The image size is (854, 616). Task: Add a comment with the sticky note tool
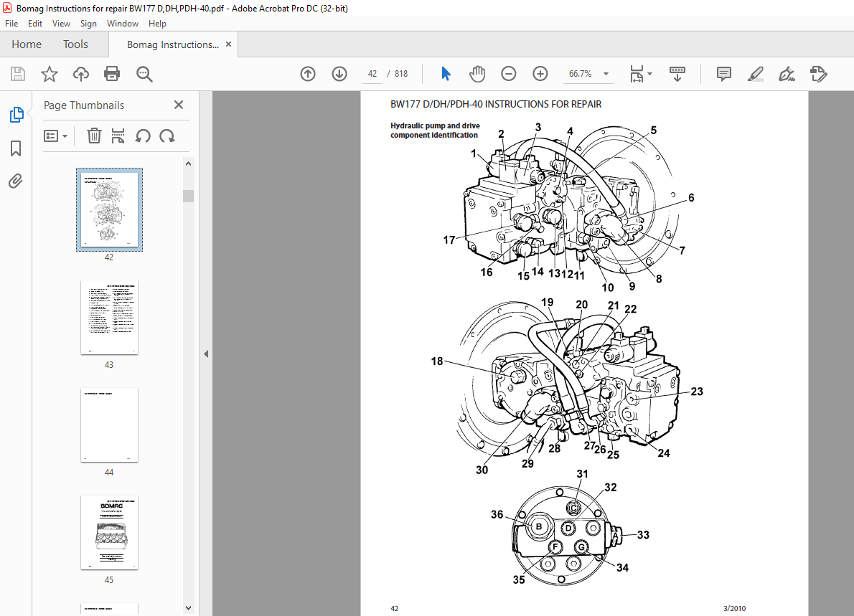point(724,74)
